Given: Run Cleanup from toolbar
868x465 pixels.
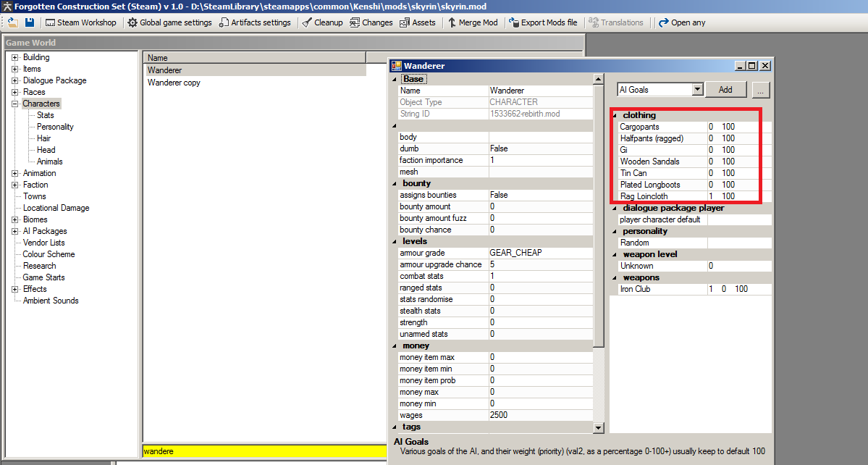Looking at the screenshot, I should pos(322,22).
